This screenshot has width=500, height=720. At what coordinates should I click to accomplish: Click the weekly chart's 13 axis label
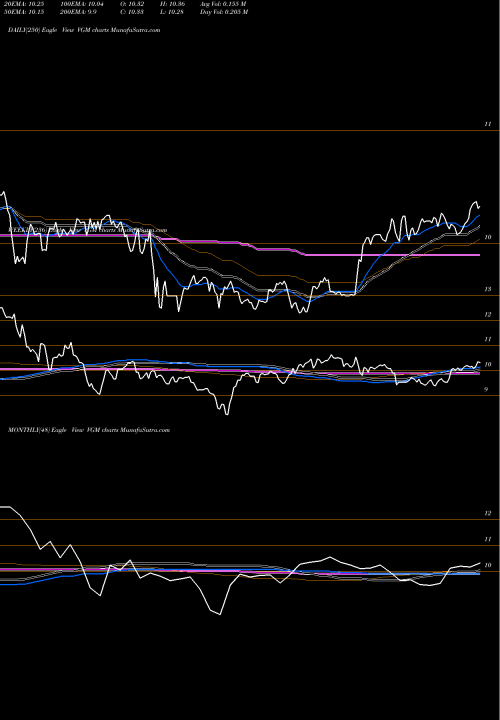pos(488,289)
